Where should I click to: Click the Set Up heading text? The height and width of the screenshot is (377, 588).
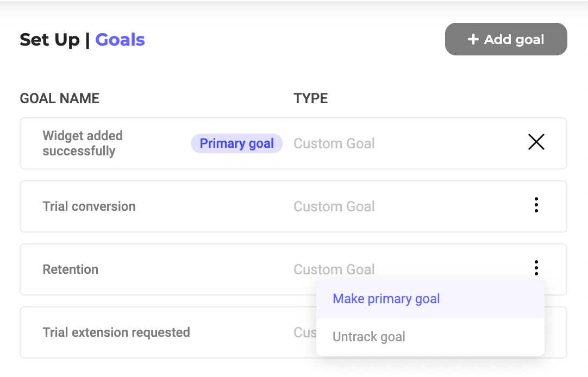[x=49, y=40]
